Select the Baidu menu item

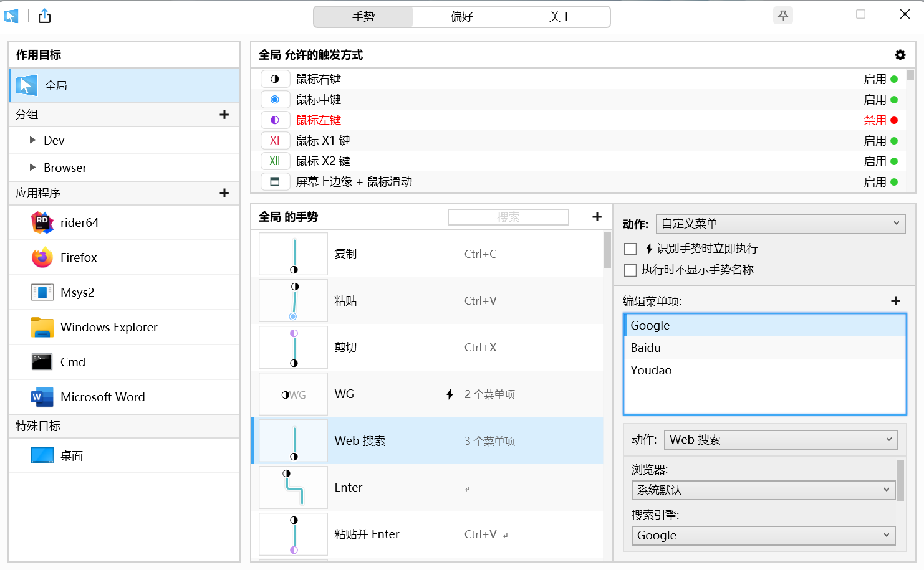tap(765, 348)
